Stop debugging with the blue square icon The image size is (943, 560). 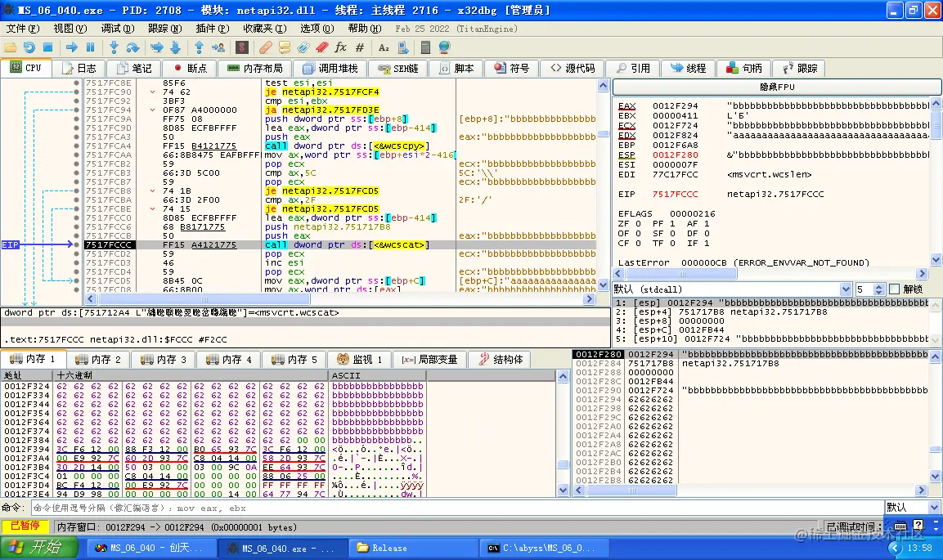coord(48,47)
